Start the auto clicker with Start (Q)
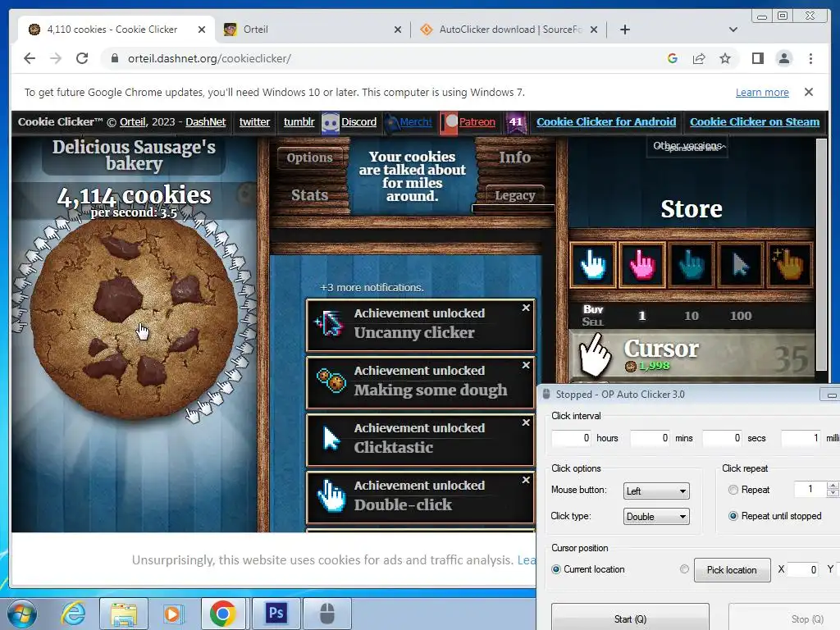The image size is (840, 630). [x=630, y=617]
